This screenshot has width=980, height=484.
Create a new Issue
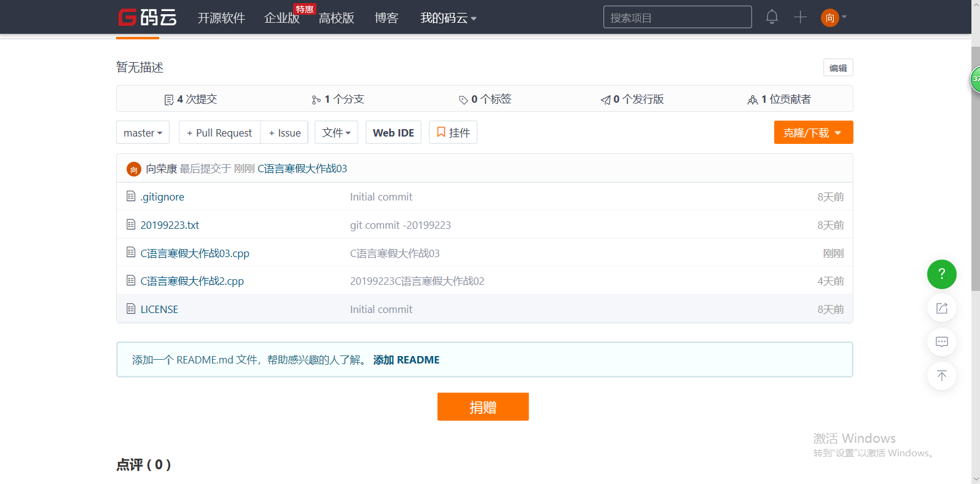(284, 133)
